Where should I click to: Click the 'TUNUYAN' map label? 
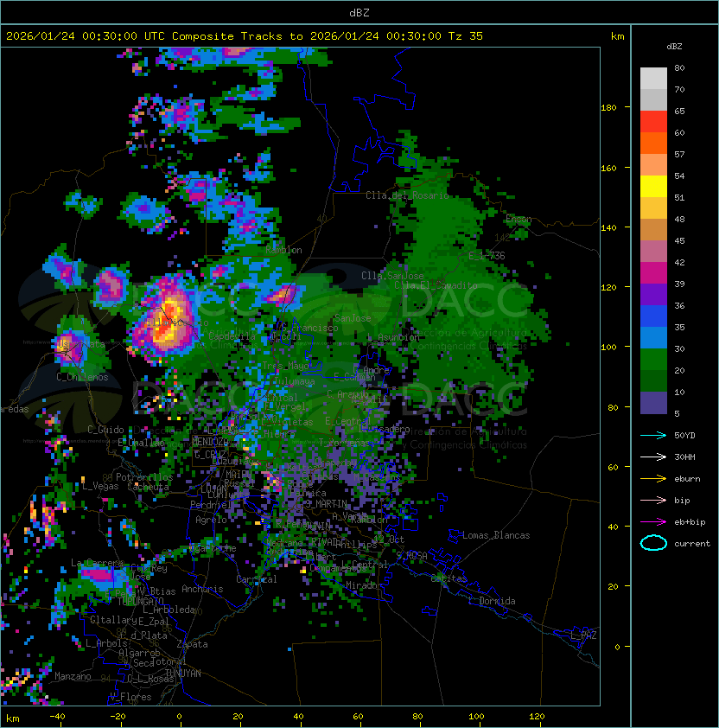click(x=183, y=674)
